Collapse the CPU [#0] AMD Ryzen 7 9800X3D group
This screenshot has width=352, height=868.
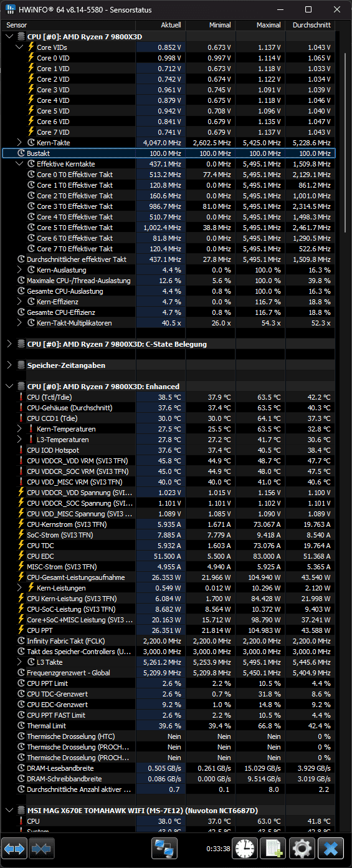point(9,37)
